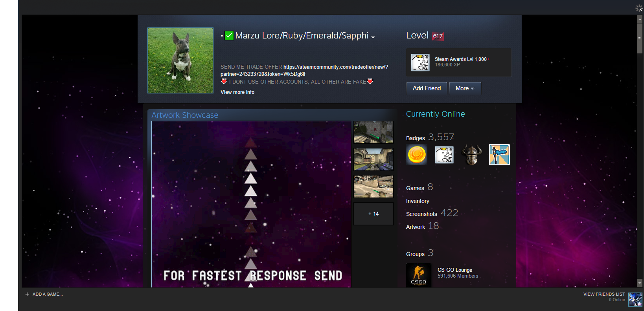The height and width of the screenshot is (311, 644).
Task: Select the knight helmet badge
Action: coord(472,155)
